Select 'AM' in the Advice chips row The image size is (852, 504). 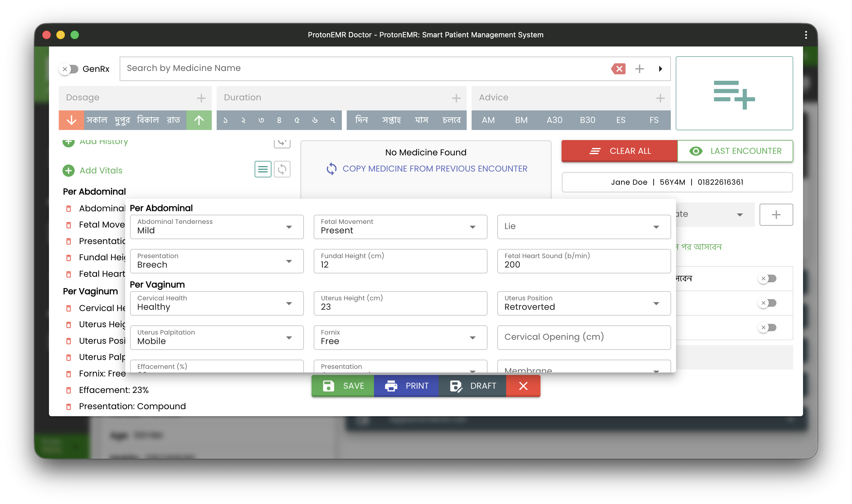[x=488, y=120]
